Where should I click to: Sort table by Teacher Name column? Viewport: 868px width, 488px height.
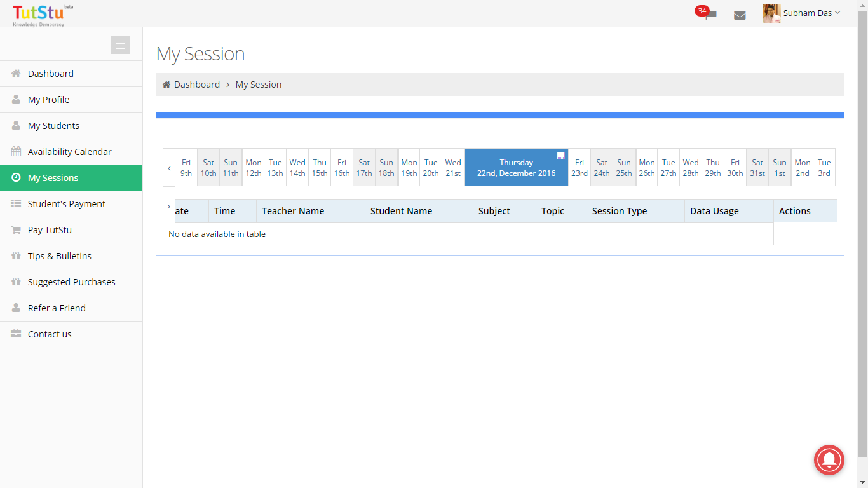(x=311, y=211)
